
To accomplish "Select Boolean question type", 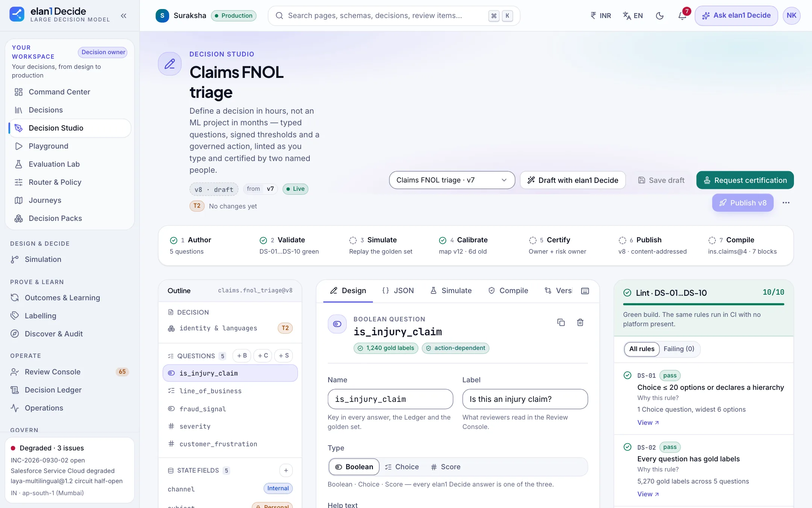I will point(354,467).
